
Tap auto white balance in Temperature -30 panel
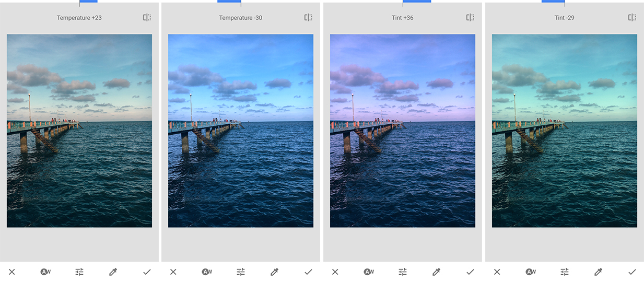coord(207,272)
